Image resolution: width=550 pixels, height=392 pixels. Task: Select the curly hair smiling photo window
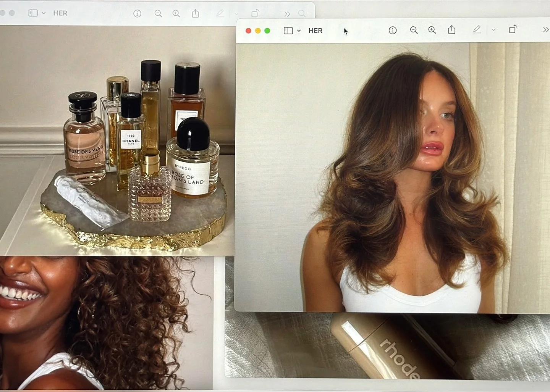coord(106,323)
